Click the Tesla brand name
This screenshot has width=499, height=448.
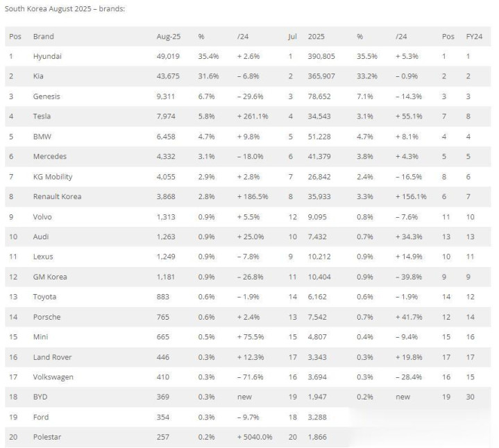[42, 117]
